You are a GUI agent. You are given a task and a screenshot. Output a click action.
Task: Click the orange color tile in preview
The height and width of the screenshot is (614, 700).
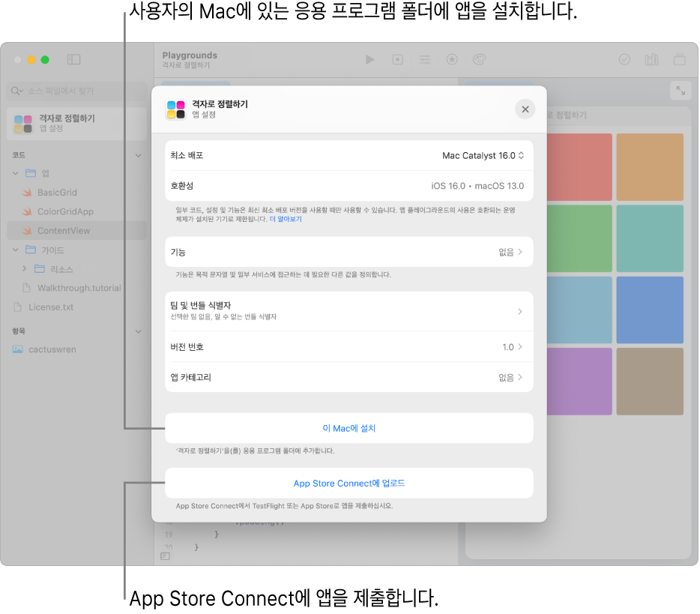(x=650, y=167)
